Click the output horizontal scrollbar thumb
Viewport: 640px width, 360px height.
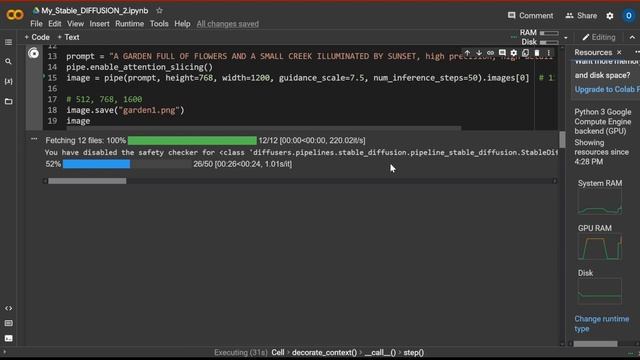point(87,181)
